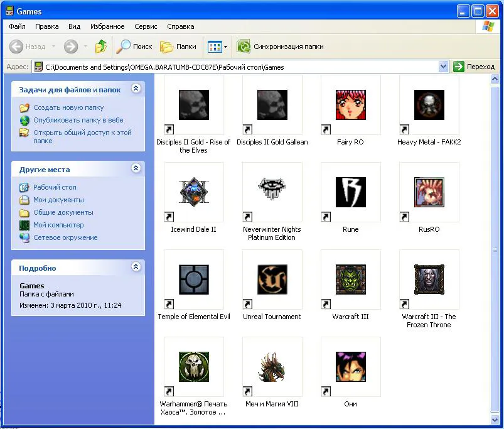
Task: Expand the address bar dropdown
Action: pos(443,67)
